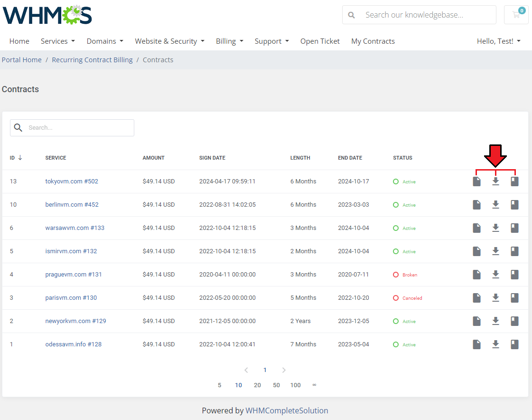The width and height of the screenshot is (532, 420).
Task: Download the praguevm.com #131 contract
Action: (x=496, y=275)
